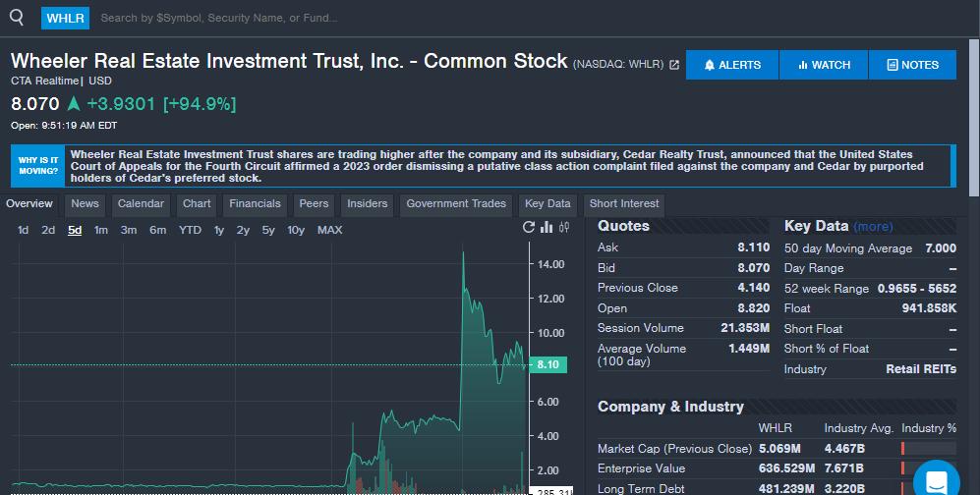Select the 5d chart range

[75, 231]
